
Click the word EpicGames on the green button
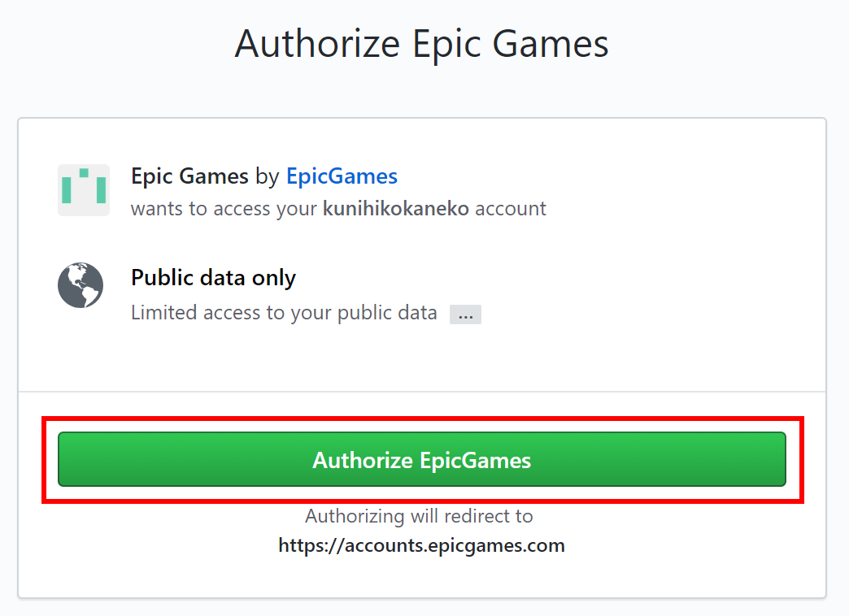[476, 460]
